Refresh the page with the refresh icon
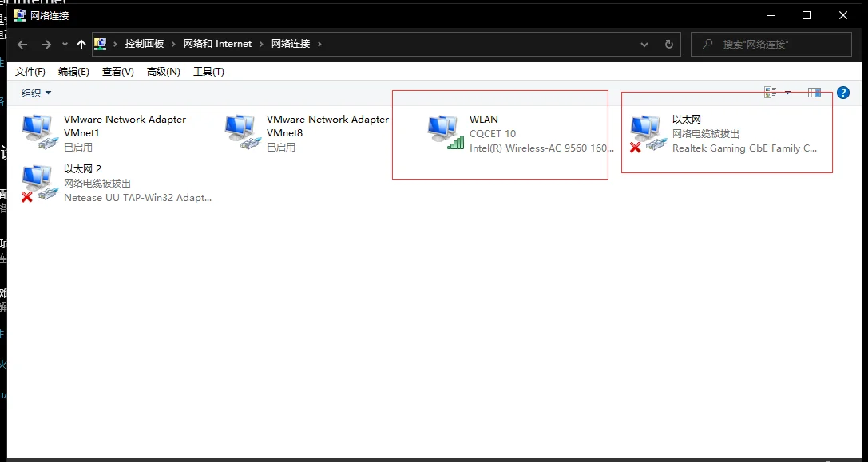Screen dimensions: 868x462 669,44
